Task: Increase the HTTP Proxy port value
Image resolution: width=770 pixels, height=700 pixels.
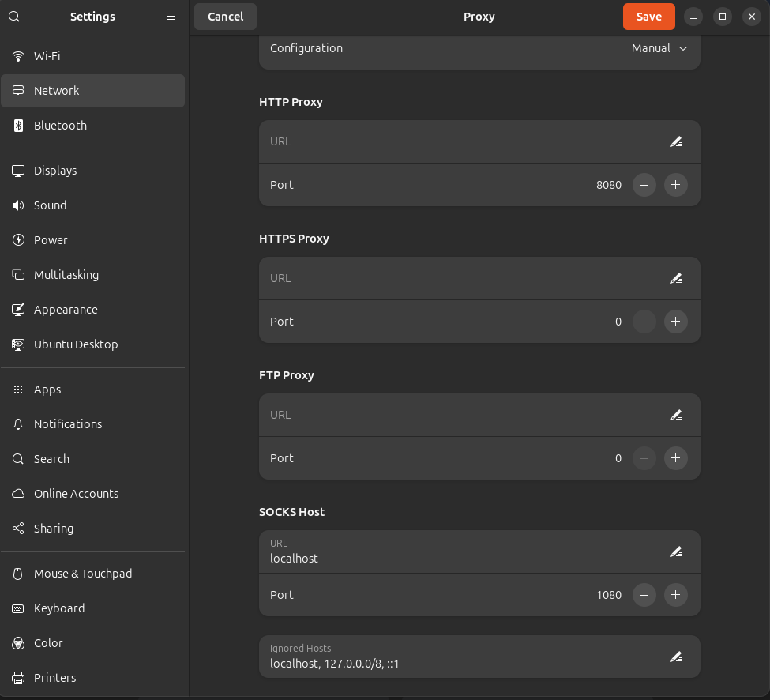Action: tap(675, 185)
